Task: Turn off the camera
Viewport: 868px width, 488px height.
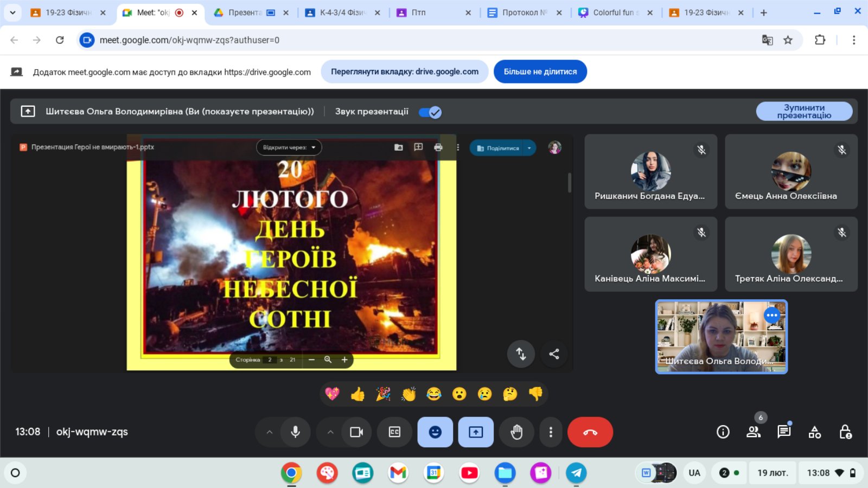Action: click(x=356, y=432)
